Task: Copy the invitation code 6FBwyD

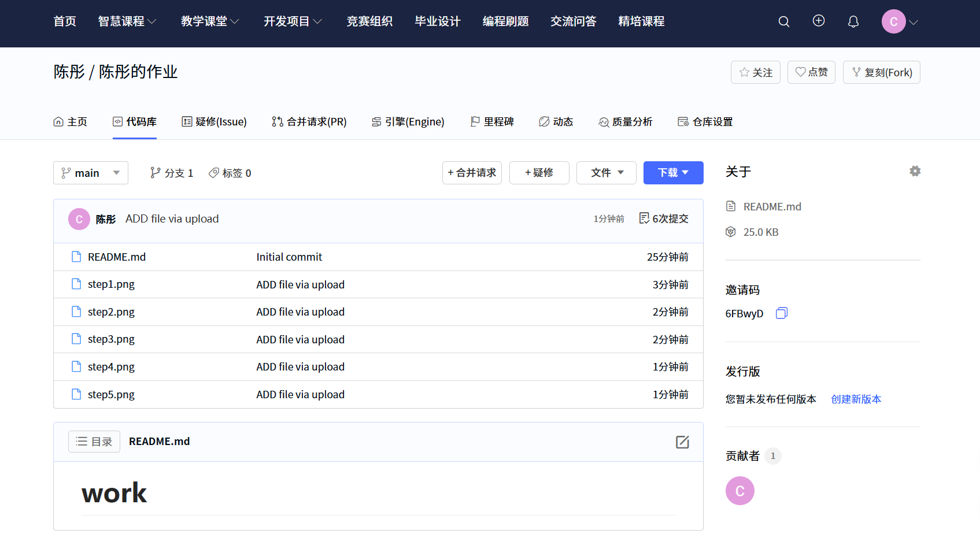Action: [781, 313]
